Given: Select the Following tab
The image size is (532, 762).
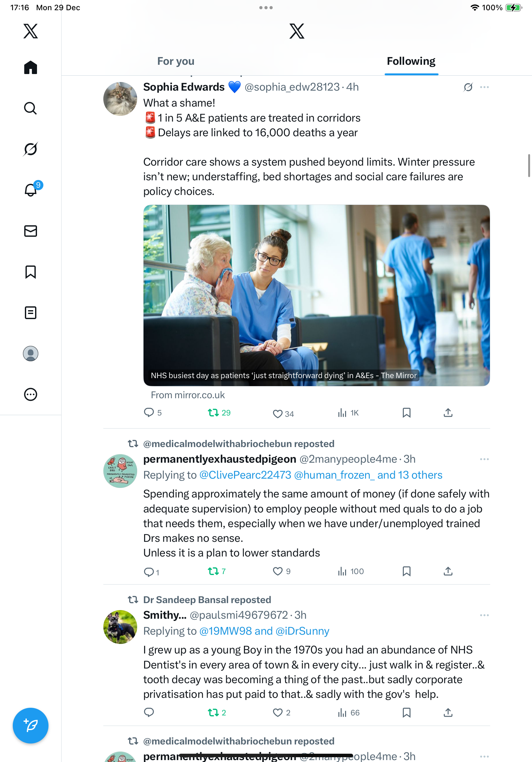Looking at the screenshot, I should 411,61.
